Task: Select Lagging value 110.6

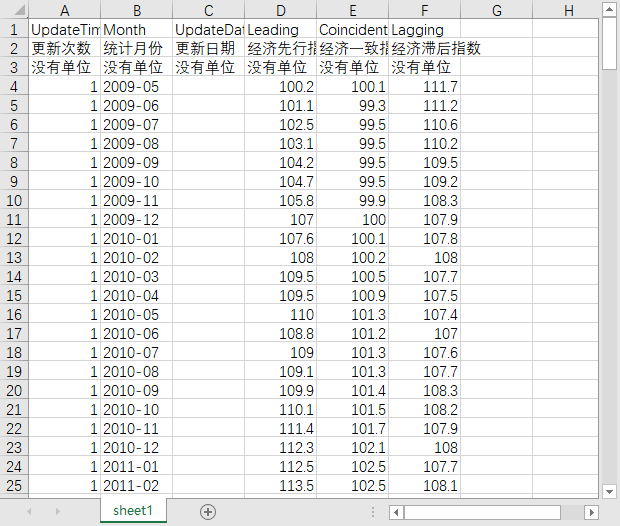Action: [x=425, y=125]
